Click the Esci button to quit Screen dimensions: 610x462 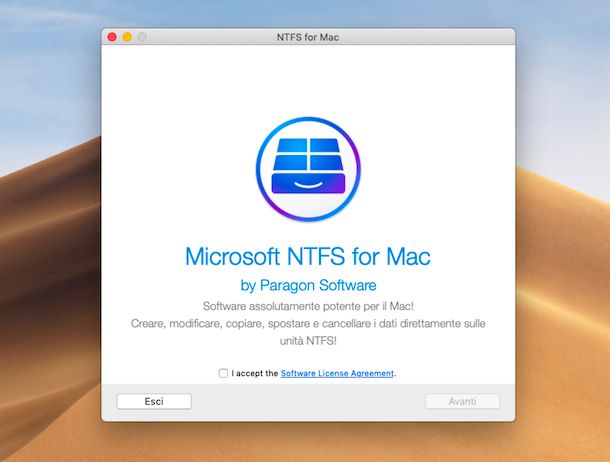click(154, 401)
